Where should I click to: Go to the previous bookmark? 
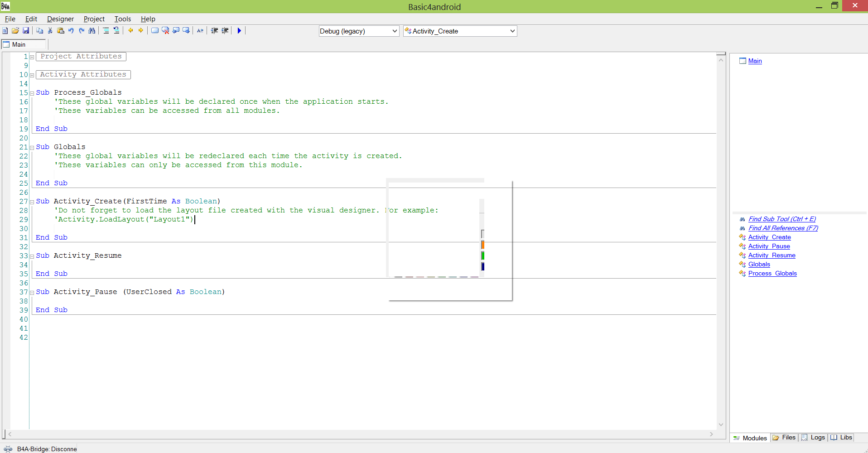click(x=176, y=31)
